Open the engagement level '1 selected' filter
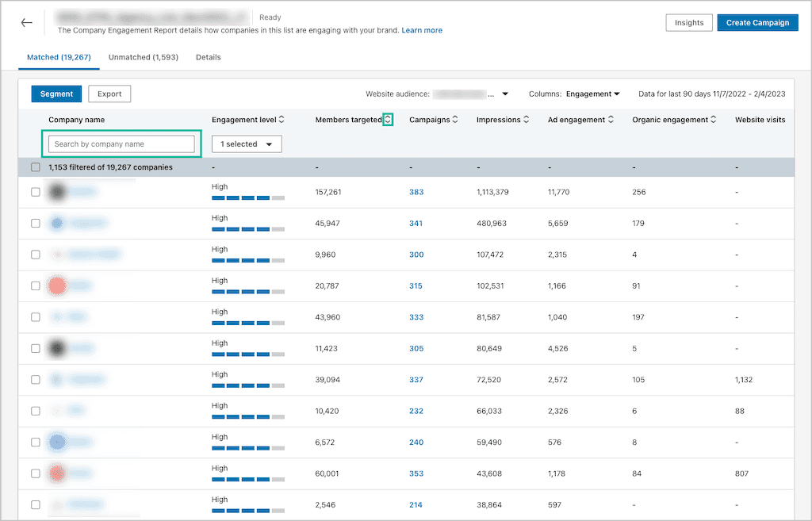 247,144
